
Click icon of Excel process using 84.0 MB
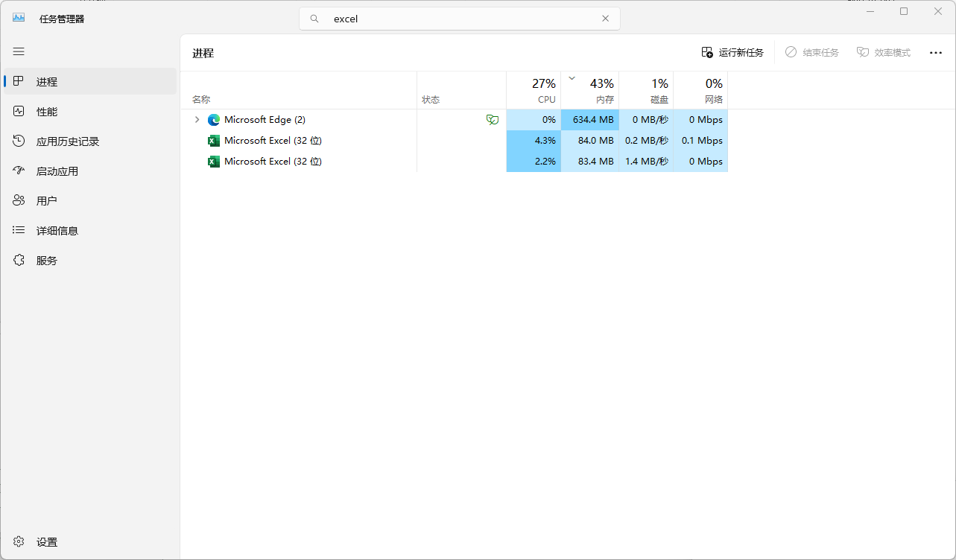(214, 140)
